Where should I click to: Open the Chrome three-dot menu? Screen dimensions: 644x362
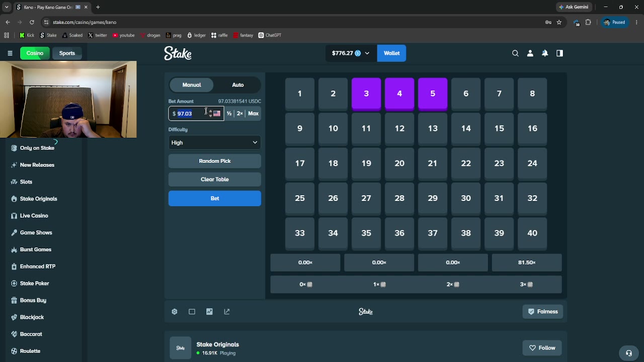637,22
